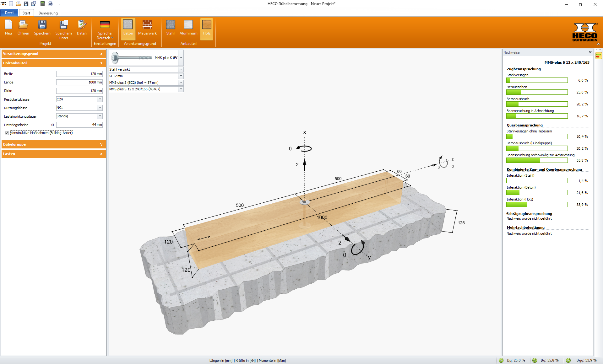Click the y-axis moment rotation symbol
The image size is (603, 364).
(x=358, y=248)
